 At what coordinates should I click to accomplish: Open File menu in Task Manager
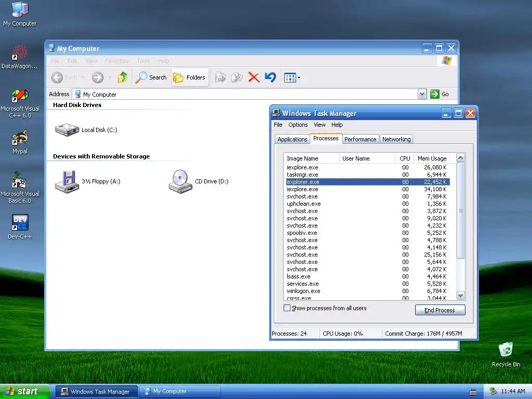pyautogui.click(x=278, y=125)
